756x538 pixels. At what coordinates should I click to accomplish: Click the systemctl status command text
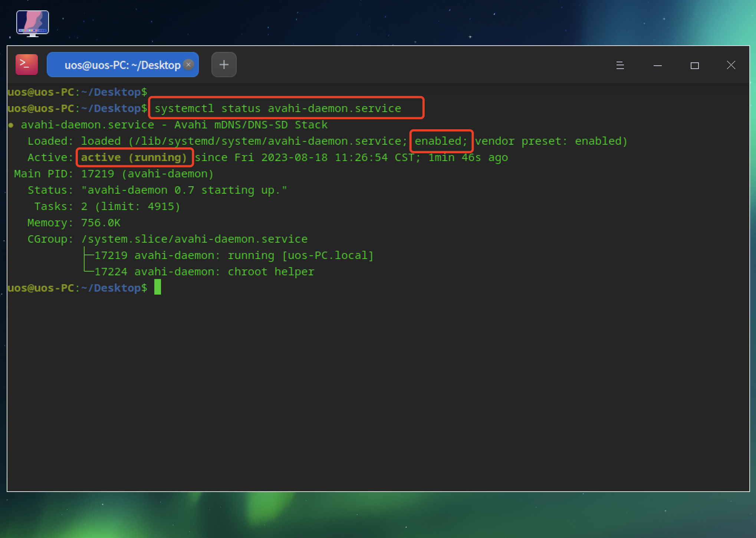click(x=277, y=108)
